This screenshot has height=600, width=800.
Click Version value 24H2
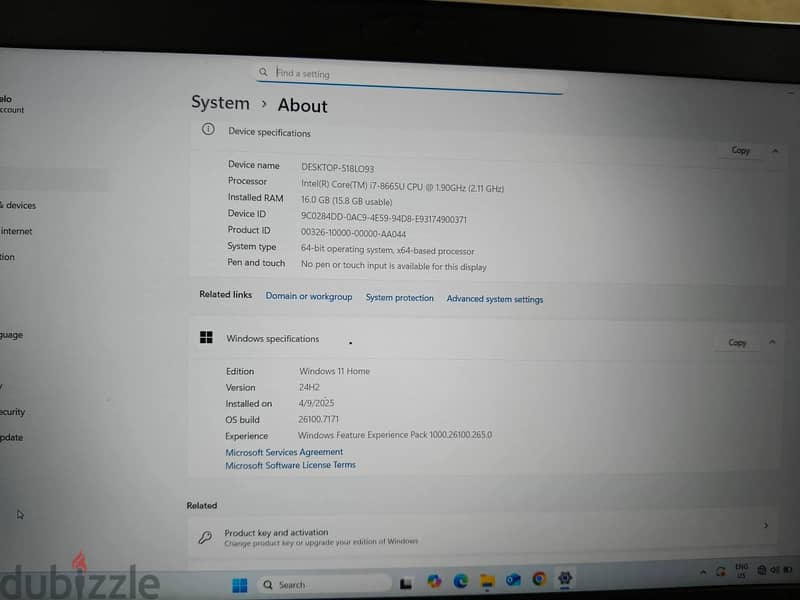309,387
